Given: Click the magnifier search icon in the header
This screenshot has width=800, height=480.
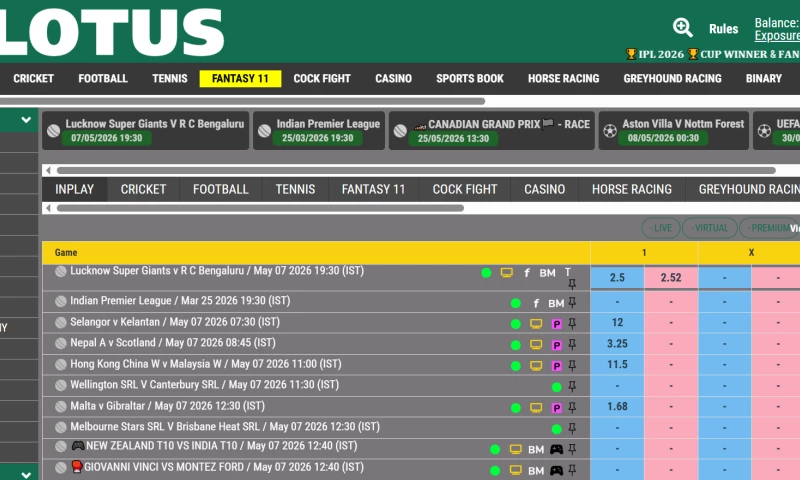Looking at the screenshot, I should click(x=682, y=28).
